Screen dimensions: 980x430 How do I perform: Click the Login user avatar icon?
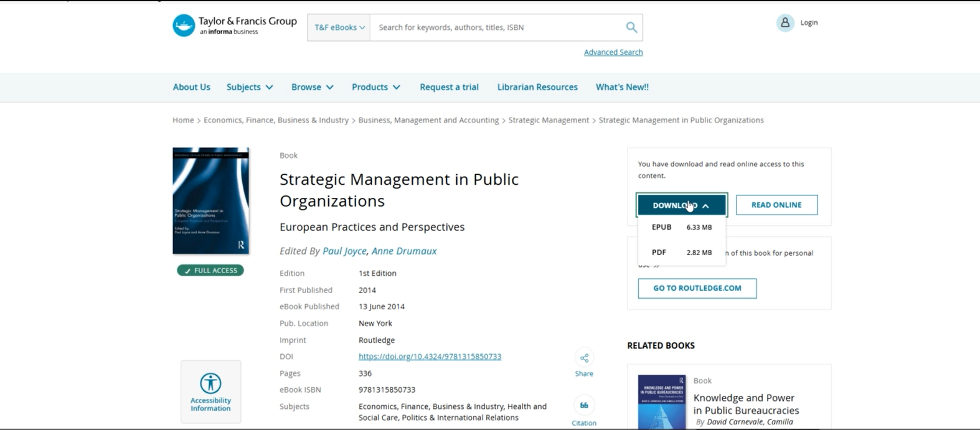785,23
